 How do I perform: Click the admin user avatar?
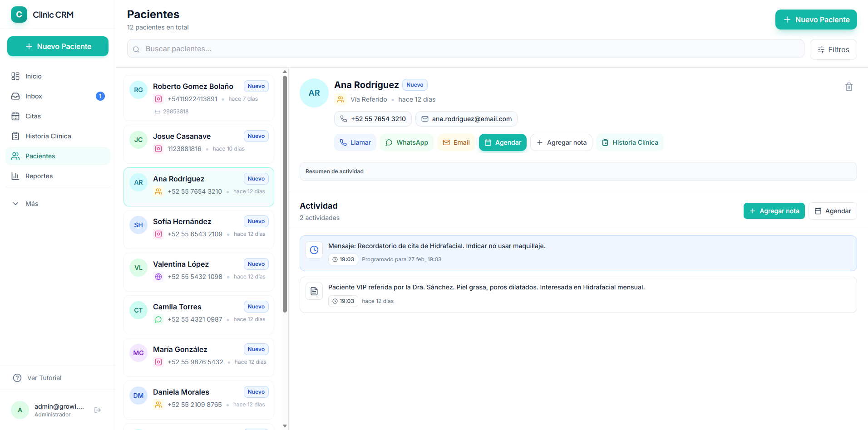pos(20,410)
